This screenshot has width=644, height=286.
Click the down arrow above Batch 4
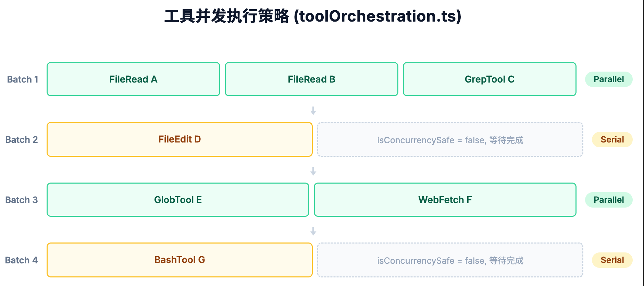313,231
